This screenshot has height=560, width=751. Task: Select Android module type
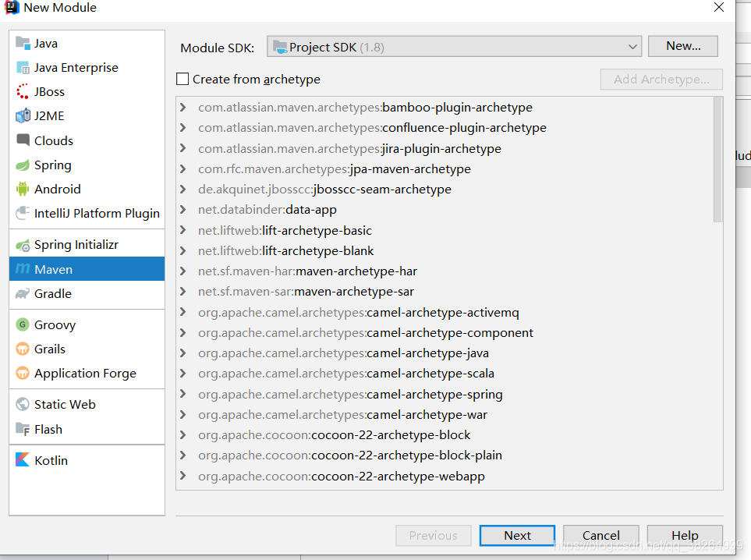87,189
